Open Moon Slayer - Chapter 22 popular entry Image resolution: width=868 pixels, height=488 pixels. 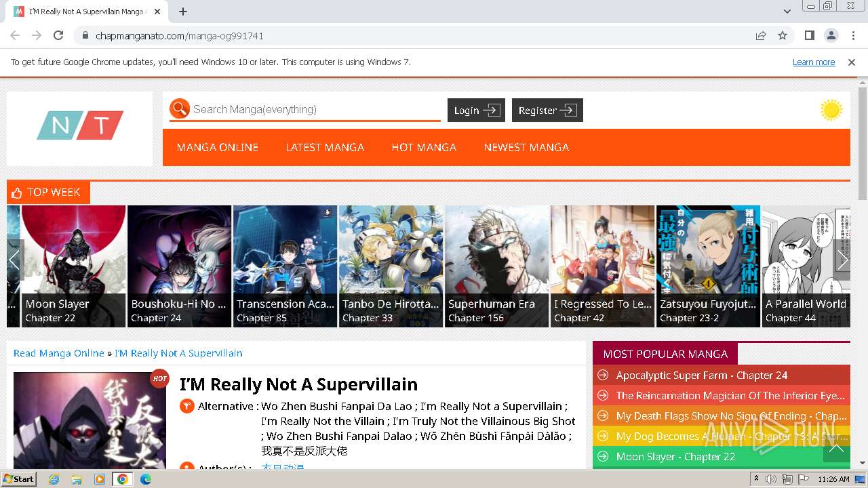[675, 456]
